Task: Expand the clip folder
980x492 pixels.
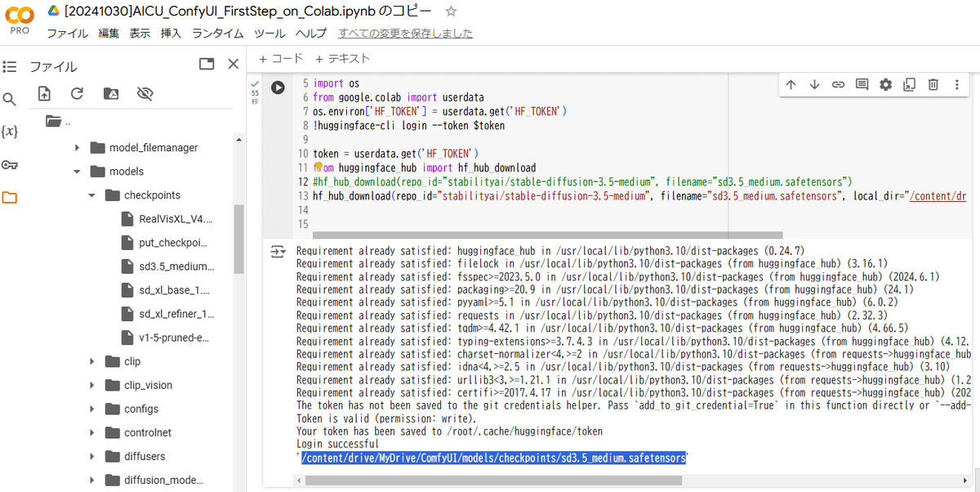Action: tap(92, 361)
